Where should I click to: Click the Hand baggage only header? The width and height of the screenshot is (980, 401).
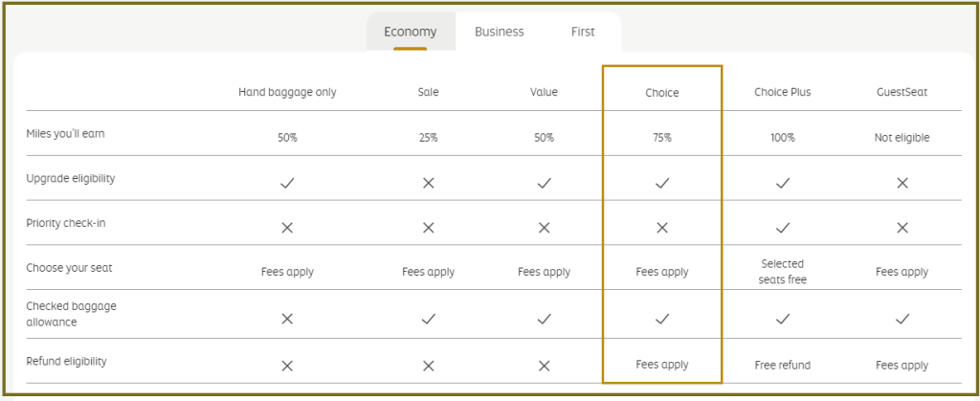click(287, 93)
